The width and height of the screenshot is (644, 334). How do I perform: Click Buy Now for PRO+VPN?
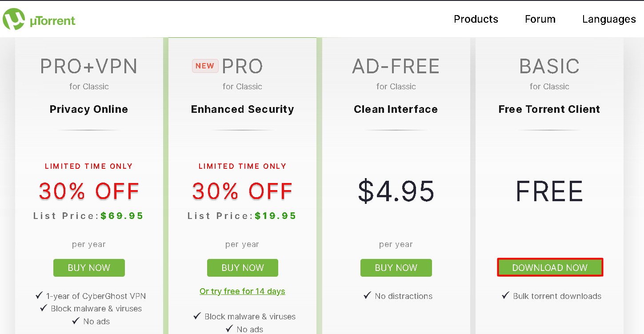pos(89,268)
